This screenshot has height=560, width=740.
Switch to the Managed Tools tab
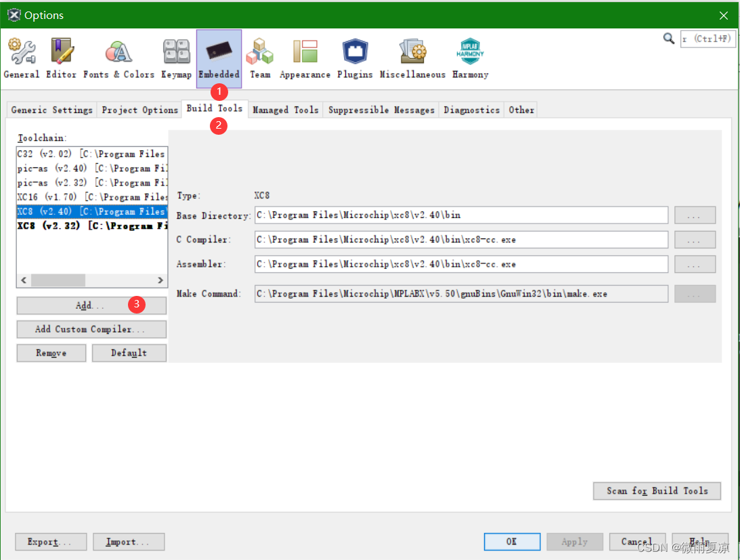tap(286, 110)
